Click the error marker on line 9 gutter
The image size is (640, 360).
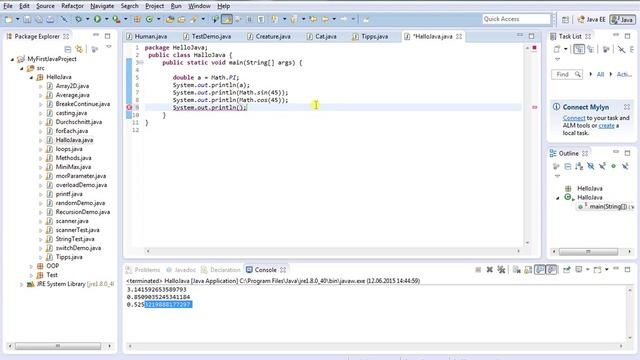coord(129,107)
